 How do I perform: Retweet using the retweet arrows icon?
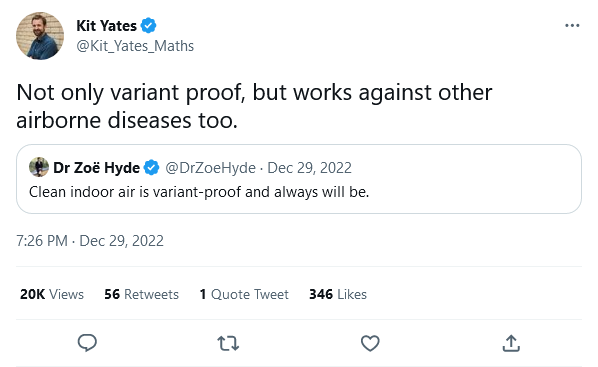(228, 343)
